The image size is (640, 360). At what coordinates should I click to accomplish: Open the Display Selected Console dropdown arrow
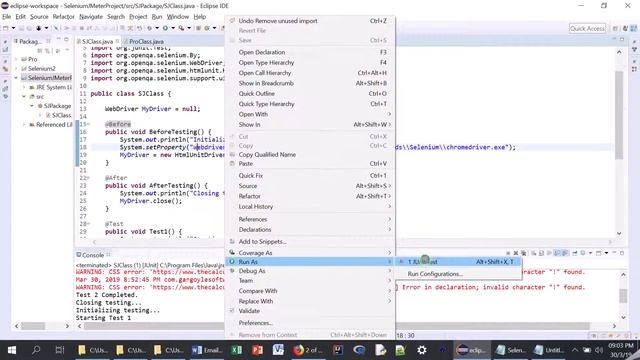pyautogui.click(x=590, y=253)
